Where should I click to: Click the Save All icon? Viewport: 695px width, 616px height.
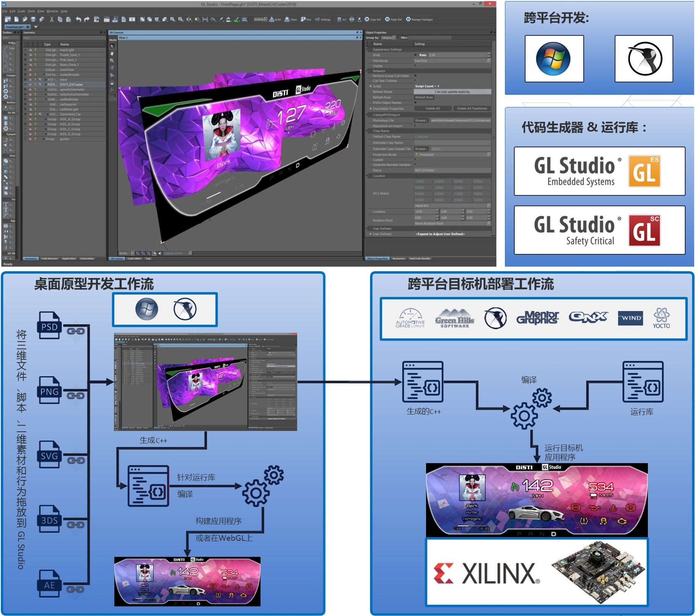[x=42, y=19]
